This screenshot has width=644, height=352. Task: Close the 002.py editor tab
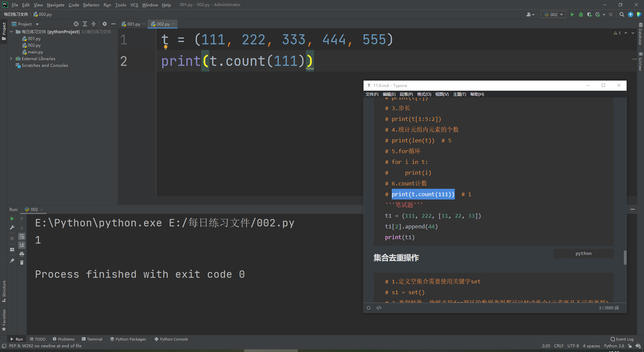[173, 24]
